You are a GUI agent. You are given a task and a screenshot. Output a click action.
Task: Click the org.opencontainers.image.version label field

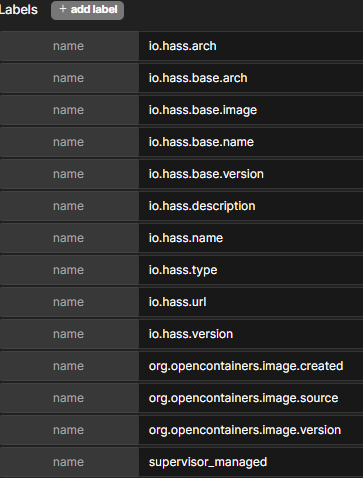click(x=251, y=430)
